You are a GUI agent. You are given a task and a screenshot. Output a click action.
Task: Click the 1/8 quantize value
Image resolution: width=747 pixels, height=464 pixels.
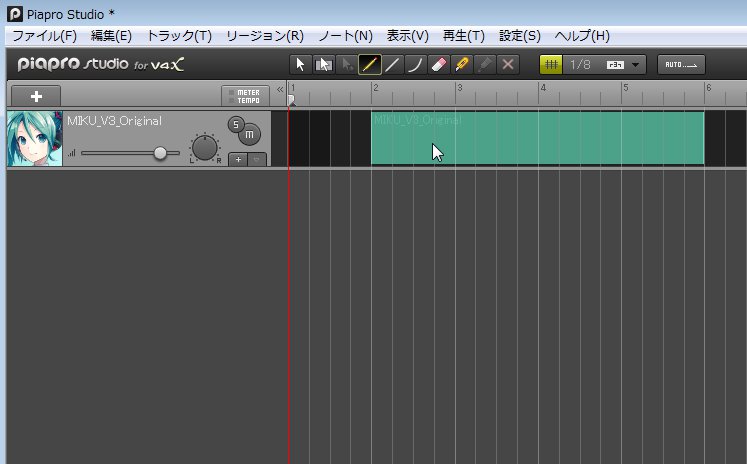tap(580, 65)
